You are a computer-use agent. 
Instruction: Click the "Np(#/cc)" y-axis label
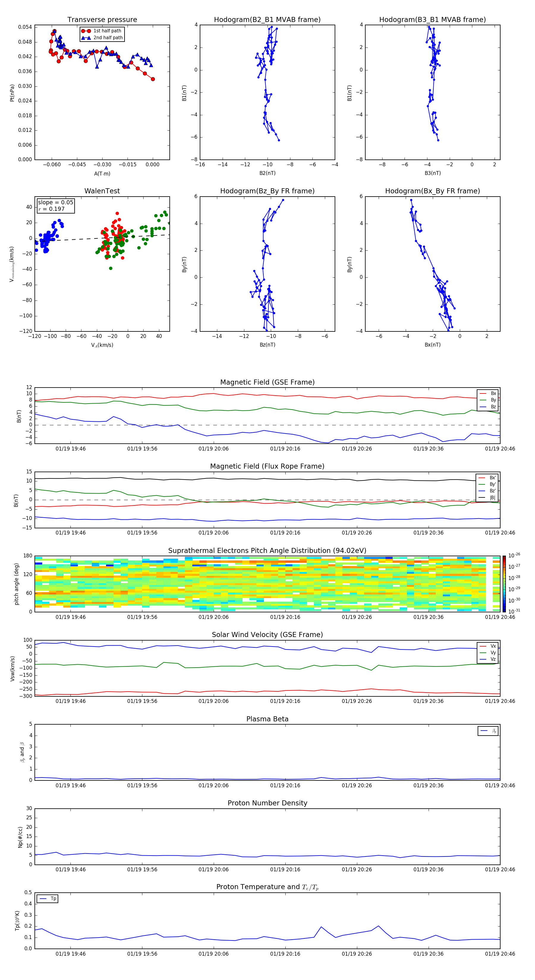point(20,837)
